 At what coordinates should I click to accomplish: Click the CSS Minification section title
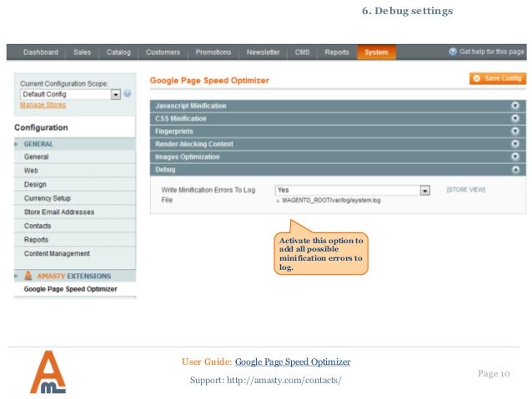[x=181, y=118]
